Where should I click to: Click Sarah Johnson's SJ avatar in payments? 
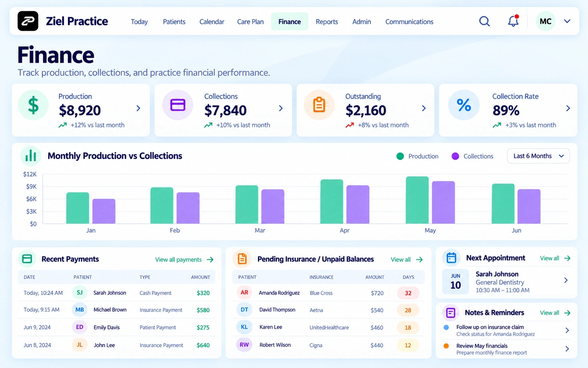point(80,293)
